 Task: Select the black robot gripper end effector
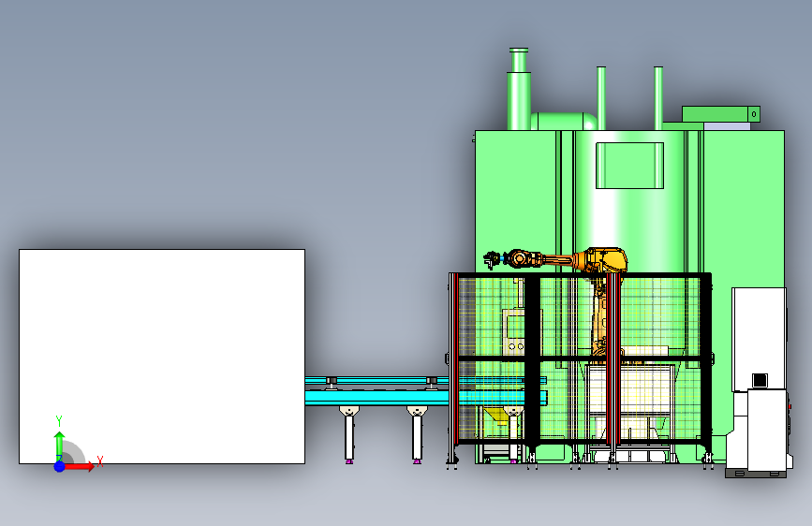point(492,259)
